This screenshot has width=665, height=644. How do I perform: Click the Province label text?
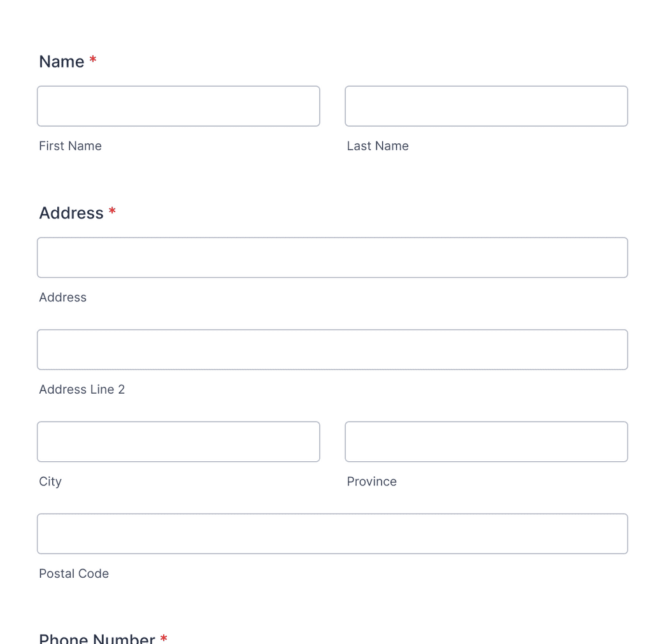point(371,482)
